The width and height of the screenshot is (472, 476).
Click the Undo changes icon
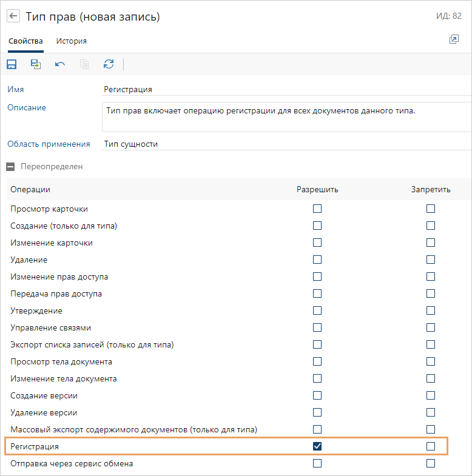point(60,64)
